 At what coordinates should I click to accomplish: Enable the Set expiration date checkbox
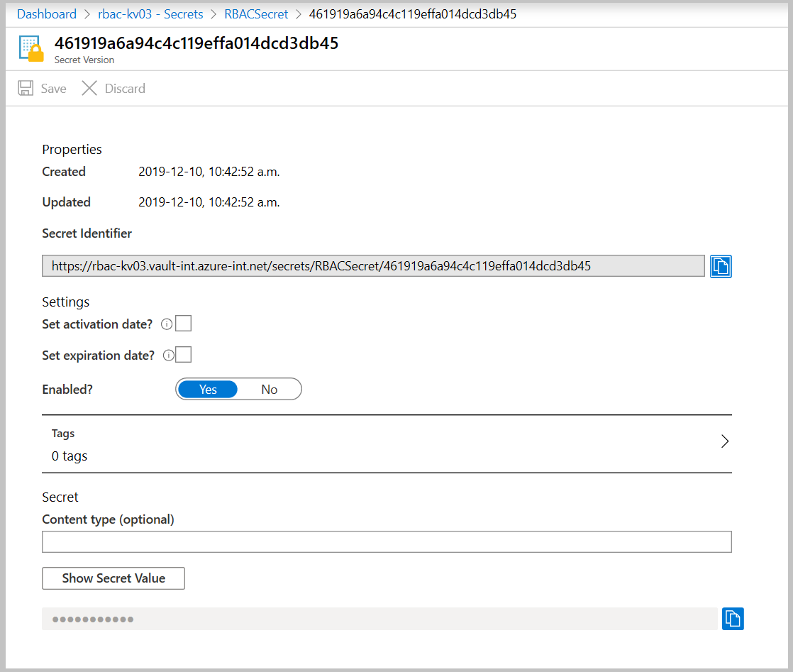point(183,355)
